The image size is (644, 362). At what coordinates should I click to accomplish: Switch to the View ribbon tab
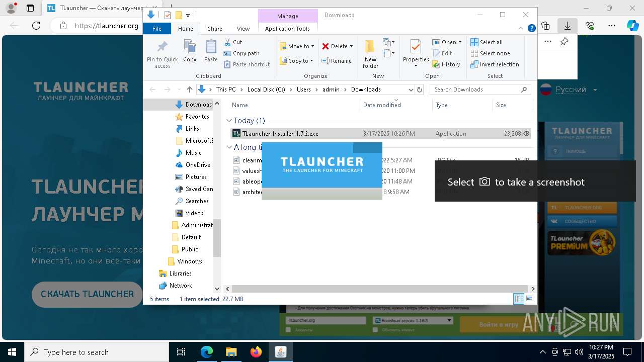[243, 29]
